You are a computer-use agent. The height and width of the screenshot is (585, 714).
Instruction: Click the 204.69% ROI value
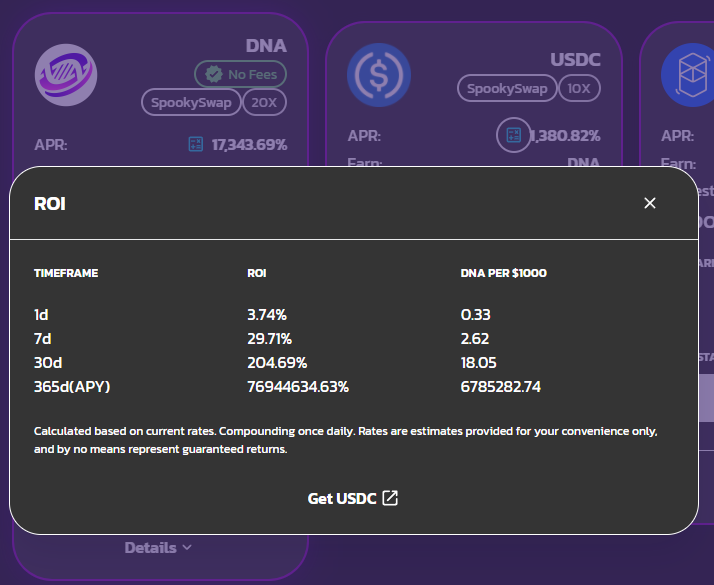point(277,363)
